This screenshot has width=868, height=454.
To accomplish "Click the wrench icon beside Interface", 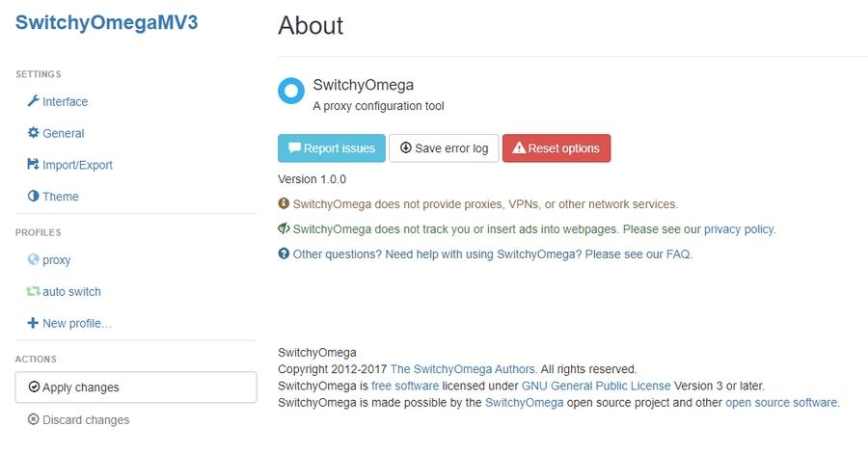I will pyautogui.click(x=33, y=101).
